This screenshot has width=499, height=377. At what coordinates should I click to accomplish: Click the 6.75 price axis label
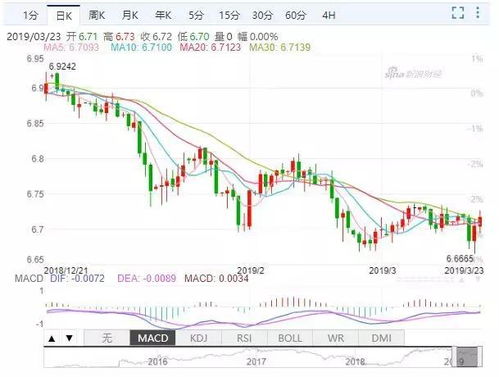pyautogui.click(x=35, y=194)
